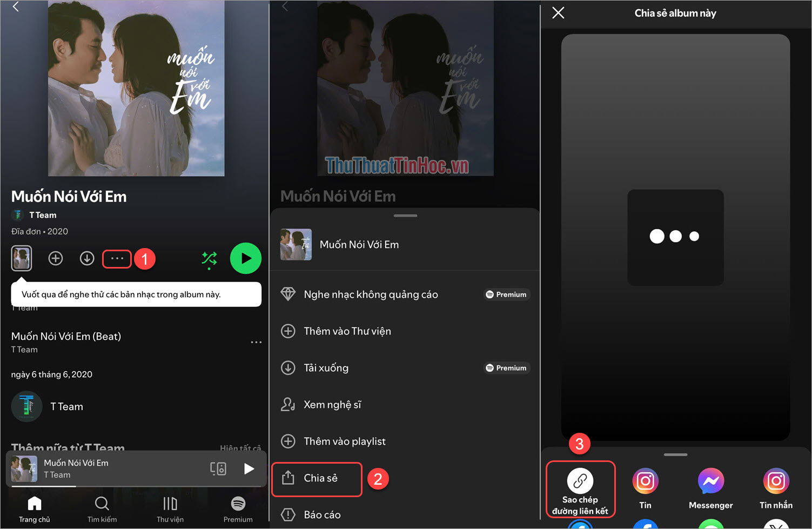
Task: Share the album via Messenger
Action: point(711,488)
